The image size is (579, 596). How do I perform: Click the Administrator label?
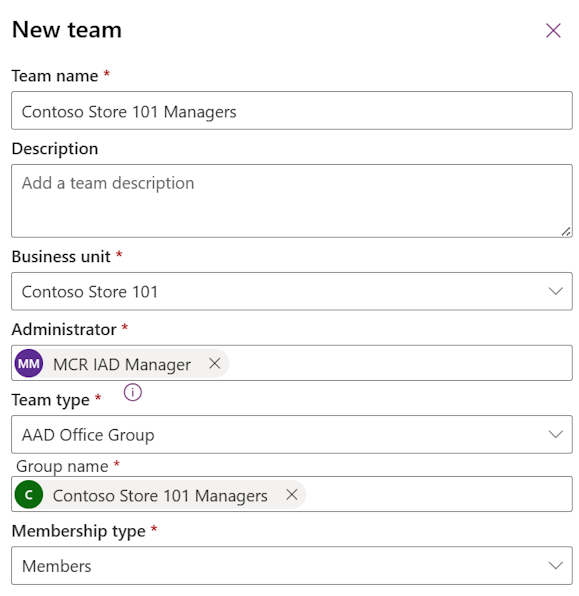[x=64, y=329]
